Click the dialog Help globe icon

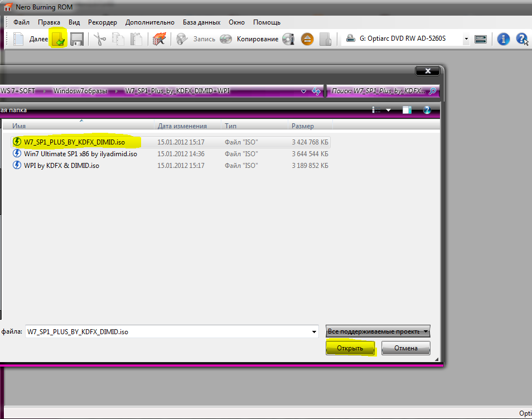coord(427,110)
